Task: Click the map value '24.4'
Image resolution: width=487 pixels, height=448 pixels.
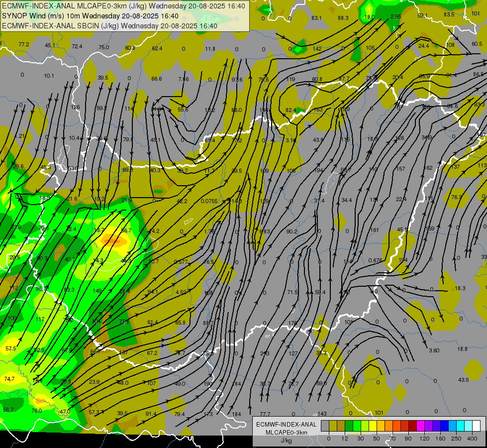Action: point(423,46)
